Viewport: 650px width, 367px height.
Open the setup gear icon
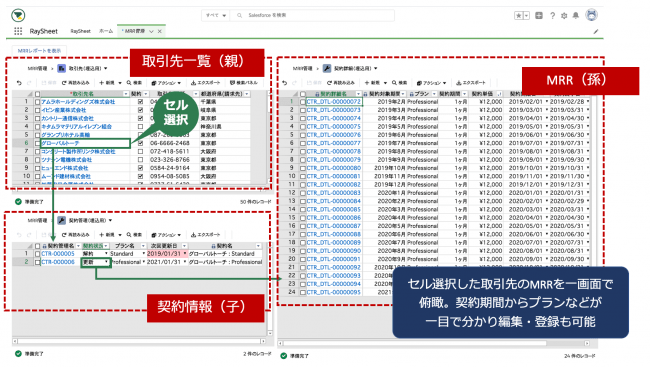[x=564, y=16]
